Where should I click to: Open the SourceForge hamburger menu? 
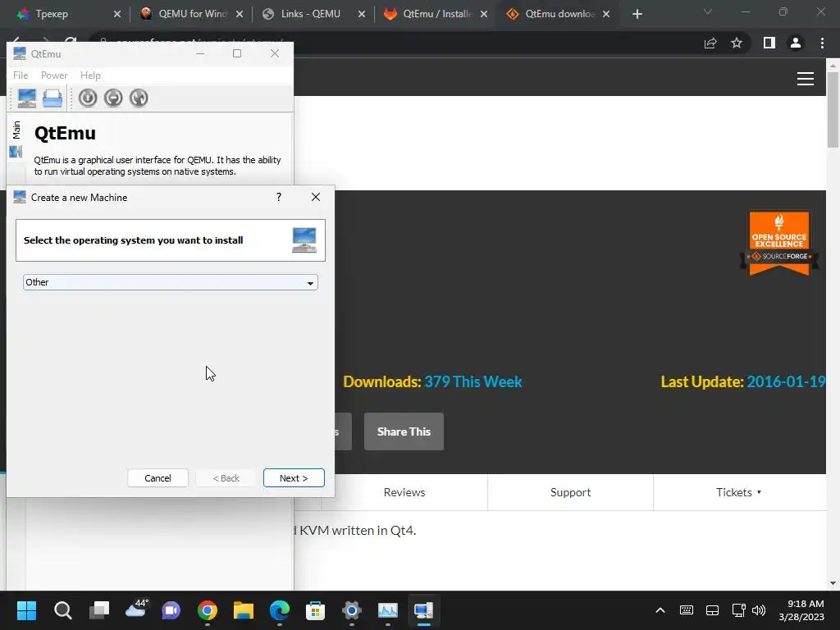tap(806, 79)
